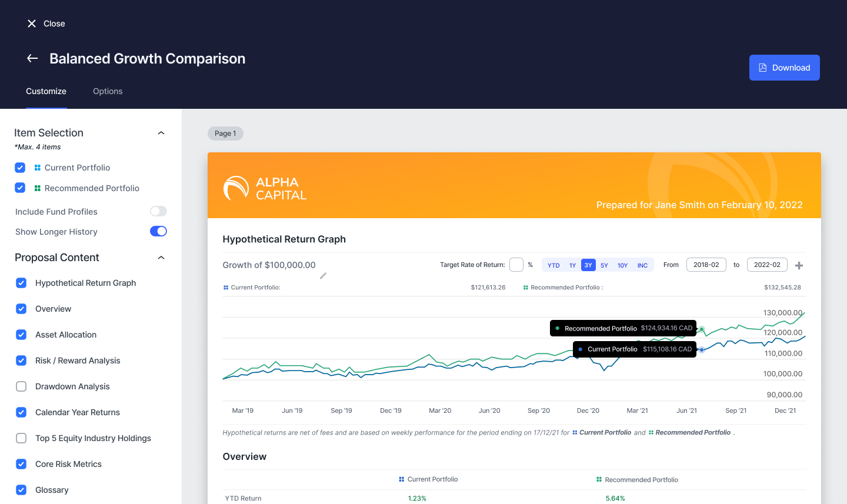Turn off Show Longer History toggle
Image resolution: width=847 pixels, height=504 pixels.
(x=158, y=231)
